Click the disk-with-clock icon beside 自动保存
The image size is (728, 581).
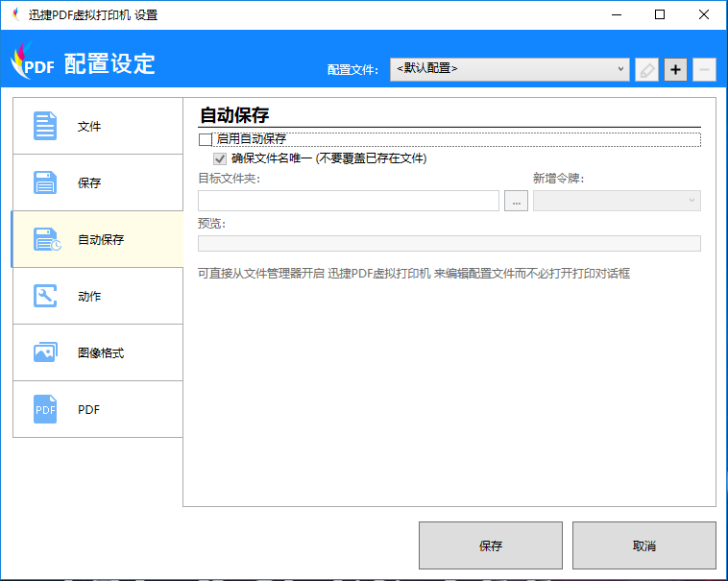(47, 239)
